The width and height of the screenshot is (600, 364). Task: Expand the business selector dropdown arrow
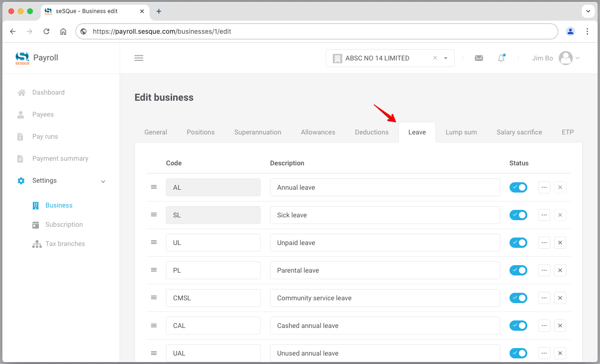(x=446, y=58)
